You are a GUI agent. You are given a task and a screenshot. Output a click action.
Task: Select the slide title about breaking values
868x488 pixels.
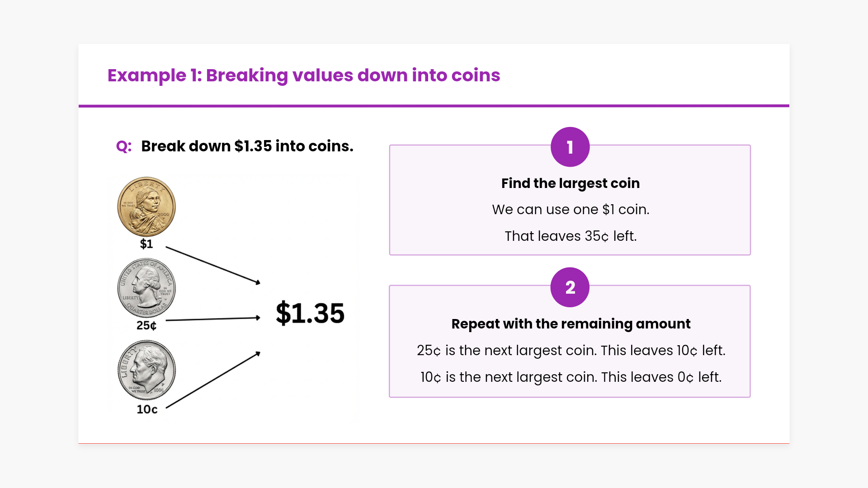coord(304,75)
